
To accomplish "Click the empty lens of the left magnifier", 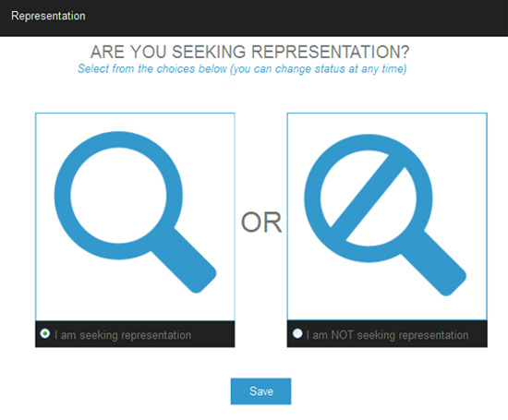I will pos(118,196).
